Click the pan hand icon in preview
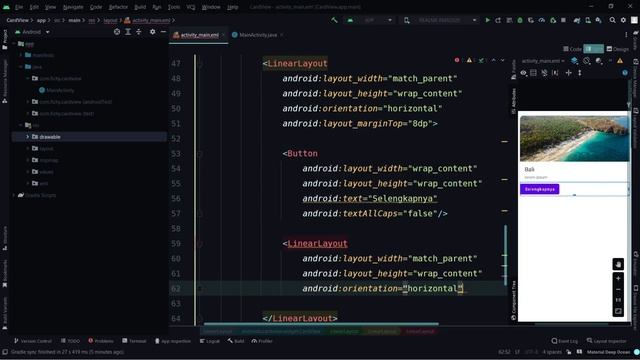Image resolution: width=640 pixels, height=360 pixels. [x=618, y=264]
